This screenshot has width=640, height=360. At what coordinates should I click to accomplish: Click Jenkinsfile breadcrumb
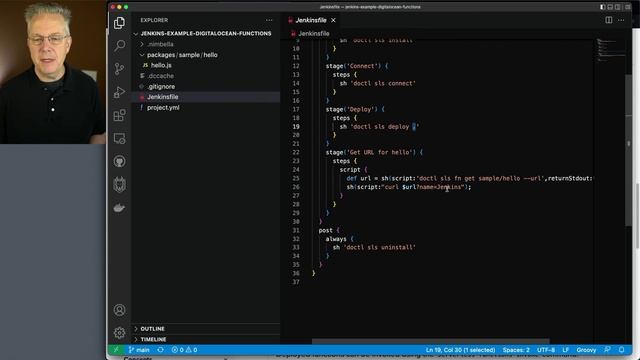point(313,33)
